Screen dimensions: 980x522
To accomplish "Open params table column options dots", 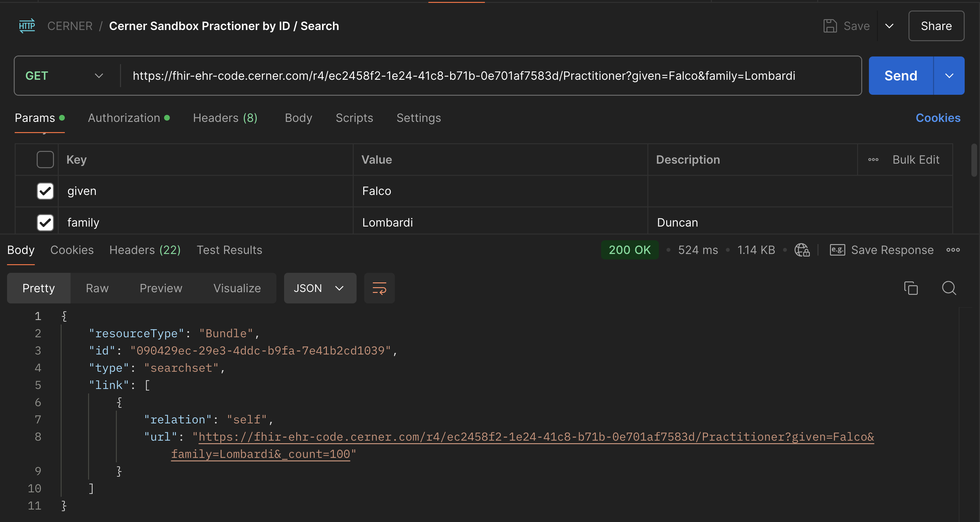I will point(873,160).
